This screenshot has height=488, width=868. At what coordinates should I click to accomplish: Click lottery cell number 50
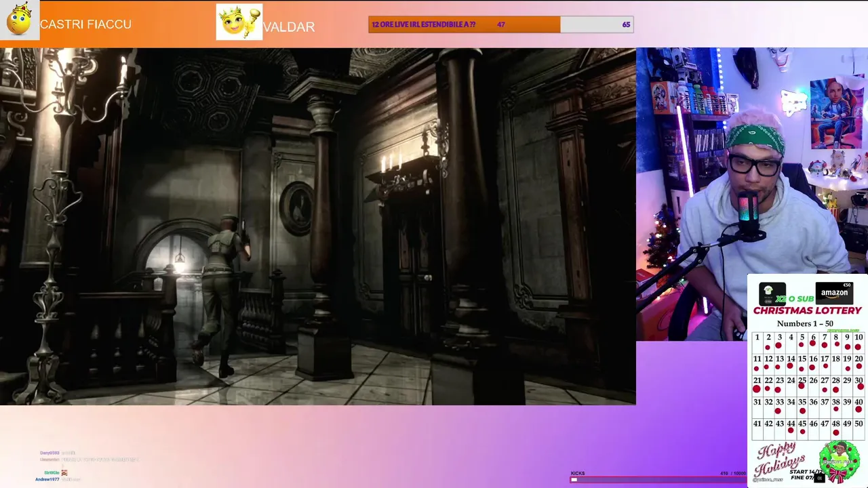[x=859, y=429]
